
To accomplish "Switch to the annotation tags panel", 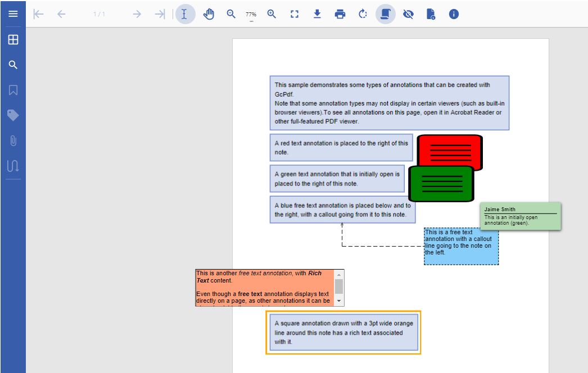I will coord(13,115).
